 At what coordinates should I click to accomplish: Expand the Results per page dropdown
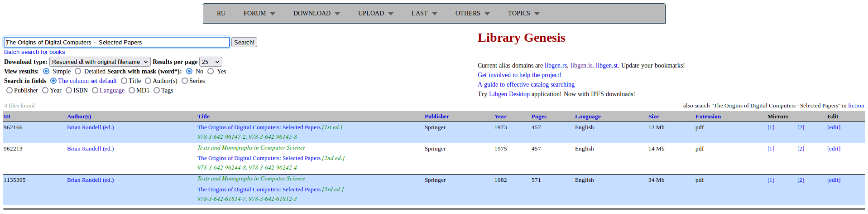211,62
